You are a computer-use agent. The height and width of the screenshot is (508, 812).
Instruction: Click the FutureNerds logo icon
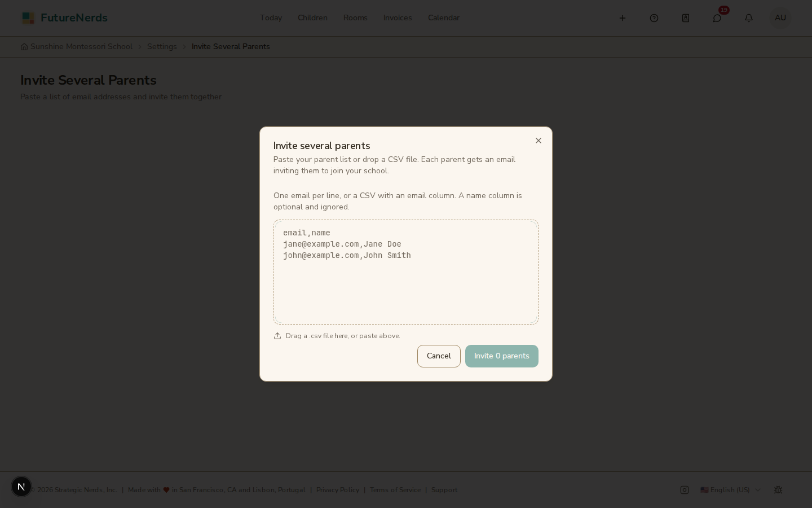[x=28, y=18]
